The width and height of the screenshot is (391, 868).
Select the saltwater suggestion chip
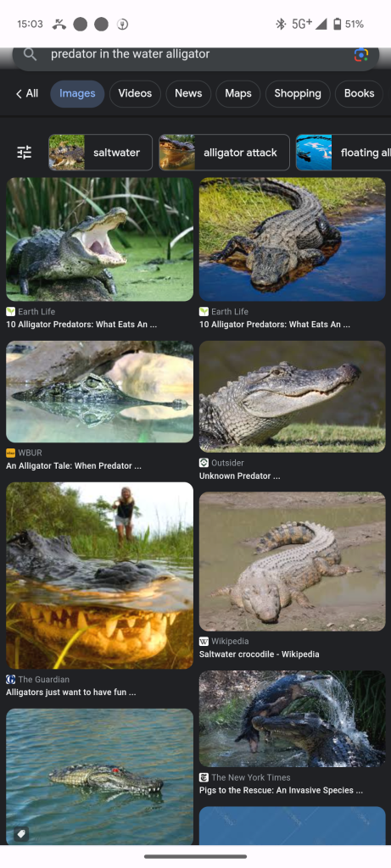coord(100,153)
